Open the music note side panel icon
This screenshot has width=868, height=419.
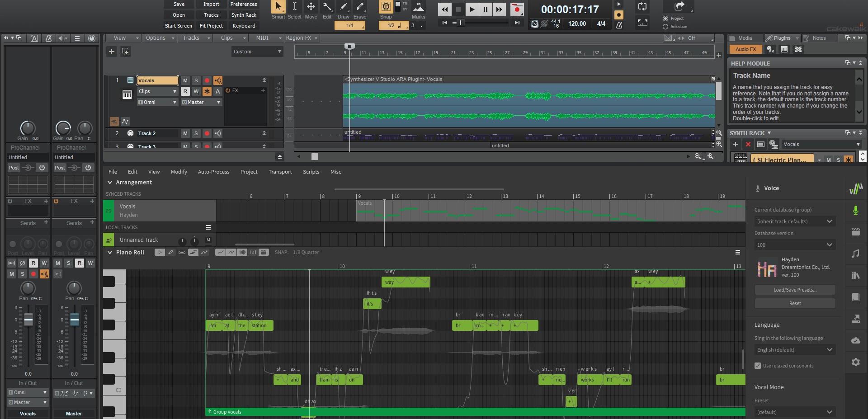pyautogui.click(x=855, y=254)
